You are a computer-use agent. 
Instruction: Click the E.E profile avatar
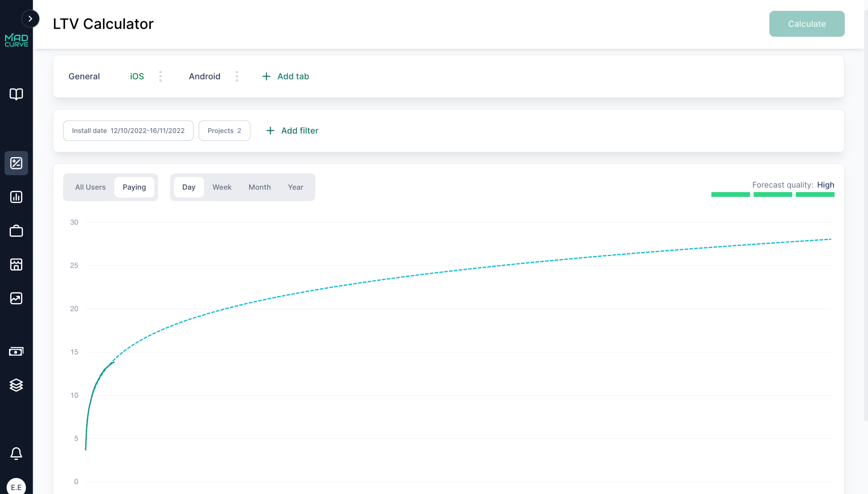click(x=16, y=487)
